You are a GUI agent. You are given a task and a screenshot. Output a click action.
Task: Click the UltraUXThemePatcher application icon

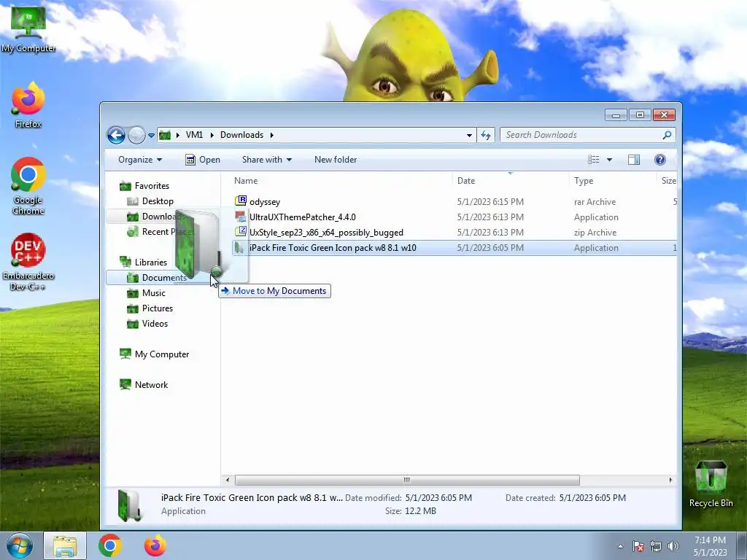pyautogui.click(x=241, y=217)
